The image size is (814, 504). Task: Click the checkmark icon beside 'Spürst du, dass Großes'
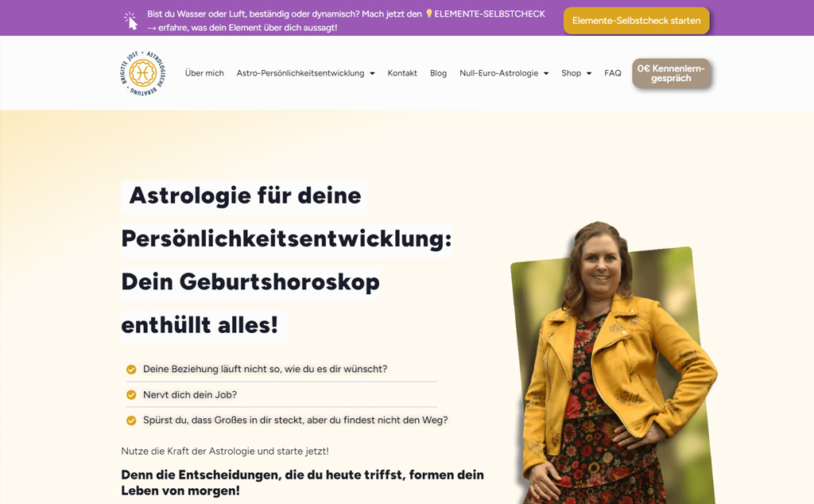point(131,421)
